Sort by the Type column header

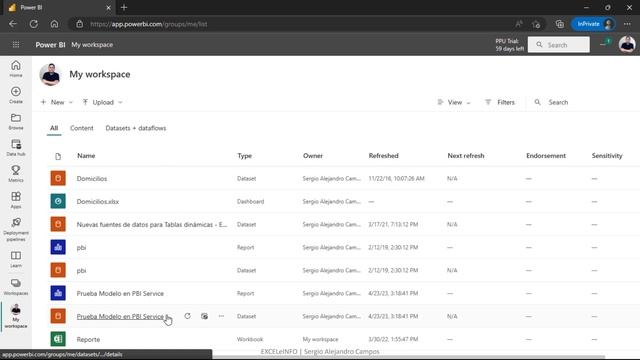point(244,156)
